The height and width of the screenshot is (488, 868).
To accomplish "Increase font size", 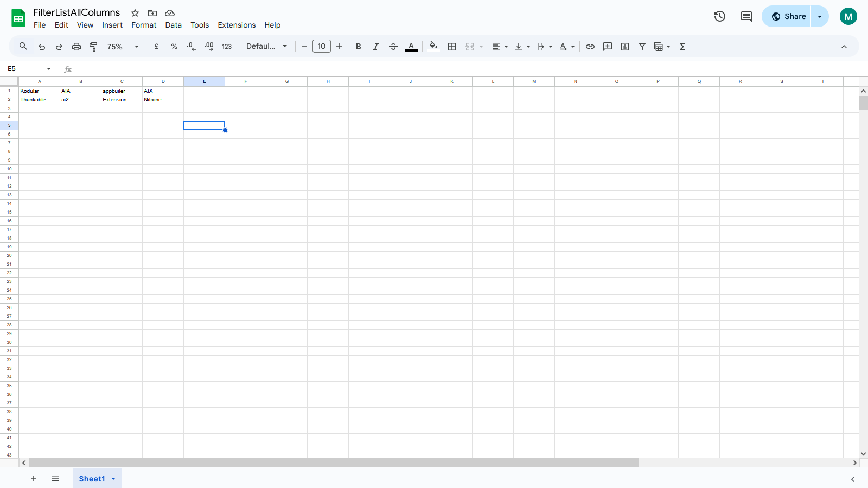I will (339, 47).
